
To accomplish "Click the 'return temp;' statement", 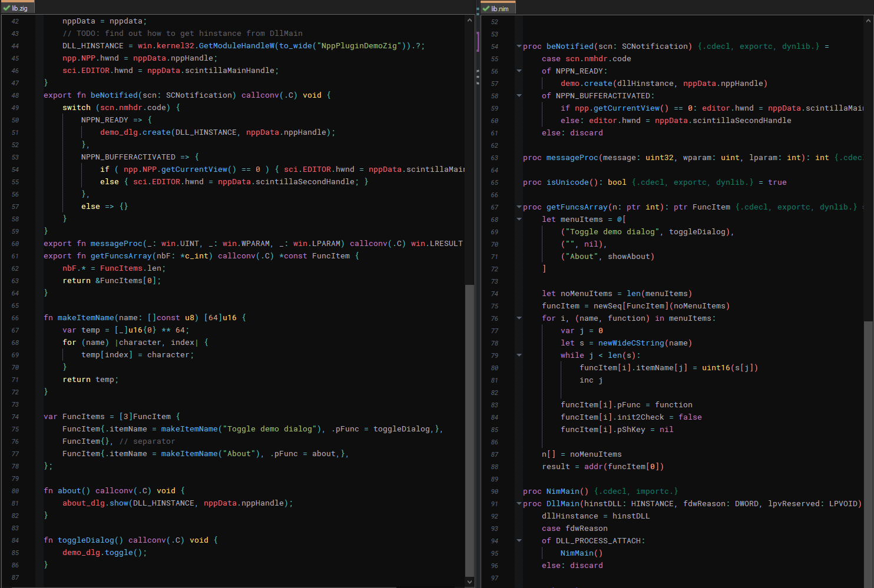I will coord(91,380).
